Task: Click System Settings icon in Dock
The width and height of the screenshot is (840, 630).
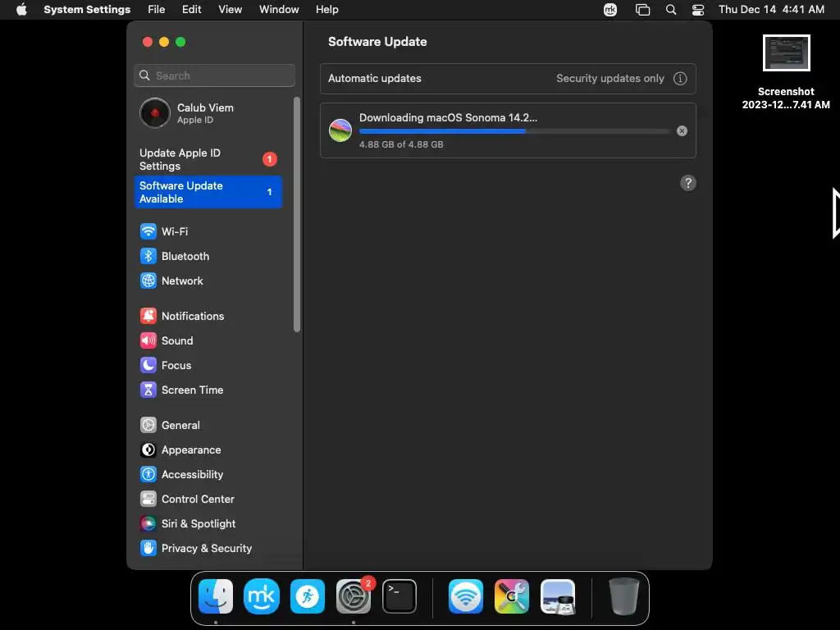Action: coord(354,596)
